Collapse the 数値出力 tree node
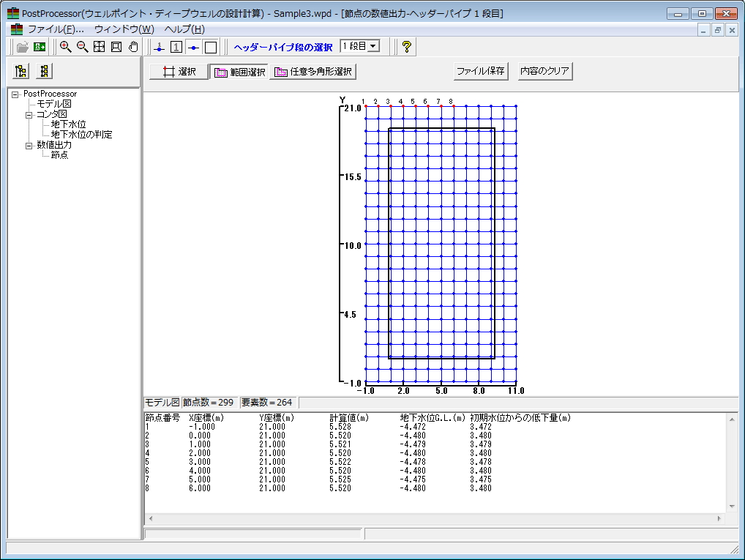 29,146
